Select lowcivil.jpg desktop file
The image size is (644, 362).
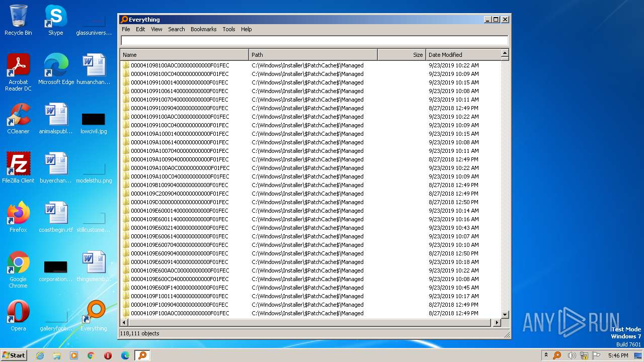(94, 122)
